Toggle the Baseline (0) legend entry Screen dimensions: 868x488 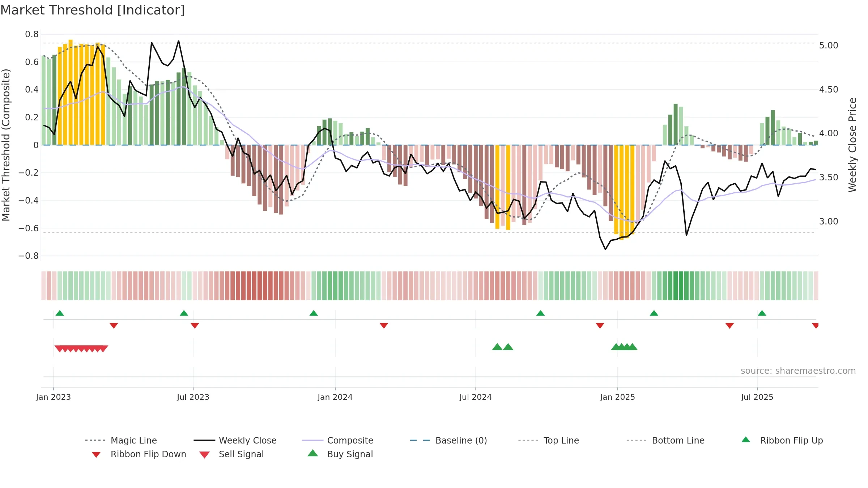coord(448,440)
